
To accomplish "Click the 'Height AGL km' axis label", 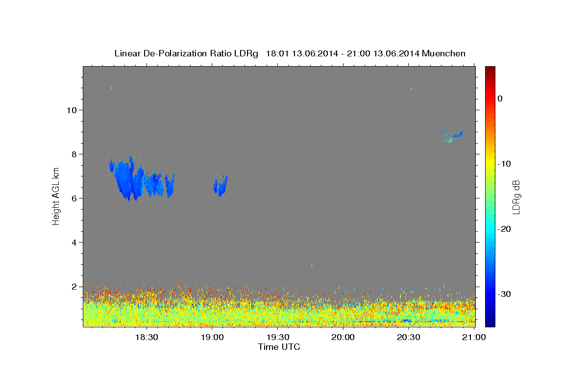I will pyautogui.click(x=56, y=196).
